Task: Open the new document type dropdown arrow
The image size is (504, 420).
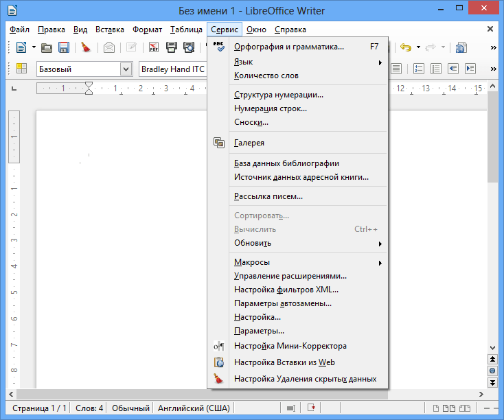Action: [34, 47]
